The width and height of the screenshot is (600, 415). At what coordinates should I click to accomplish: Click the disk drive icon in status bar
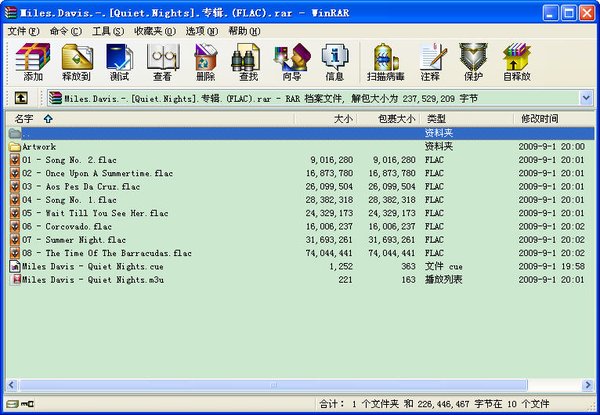point(12,404)
